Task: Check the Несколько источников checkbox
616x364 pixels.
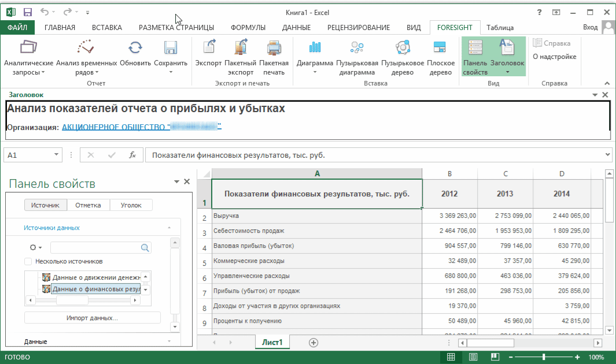Action: [x=28, y=261]
